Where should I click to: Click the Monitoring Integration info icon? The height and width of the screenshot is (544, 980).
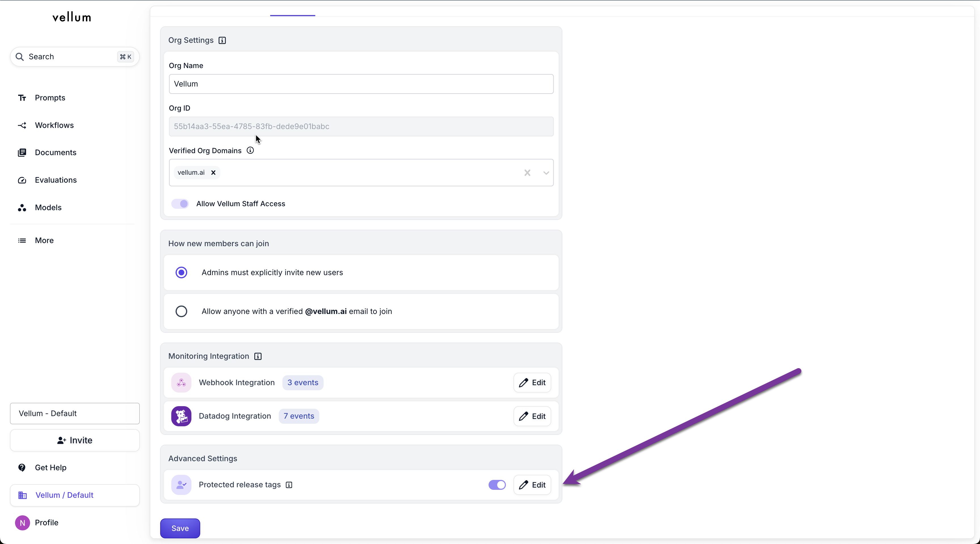click(x=258, y=356)
